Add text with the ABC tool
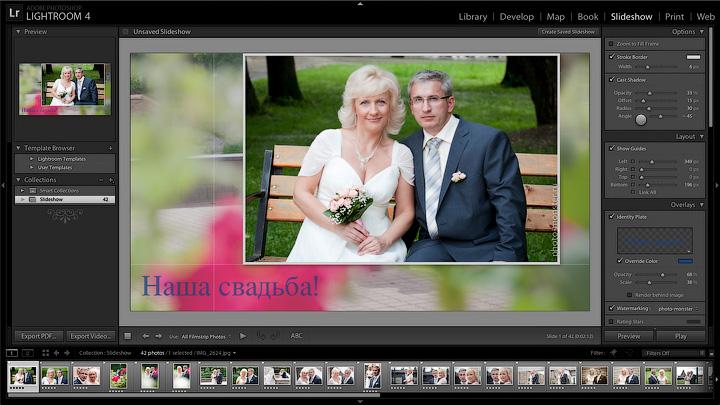 point(297,336)
